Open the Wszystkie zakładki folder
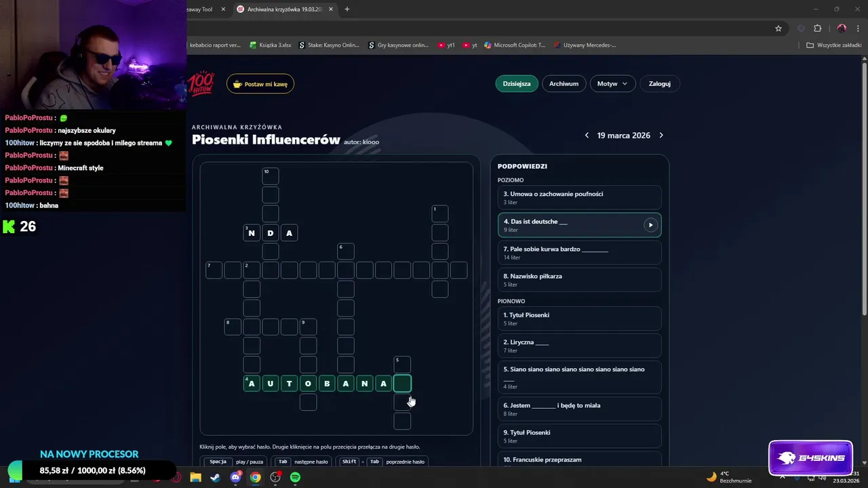 (x=834, y=45)
